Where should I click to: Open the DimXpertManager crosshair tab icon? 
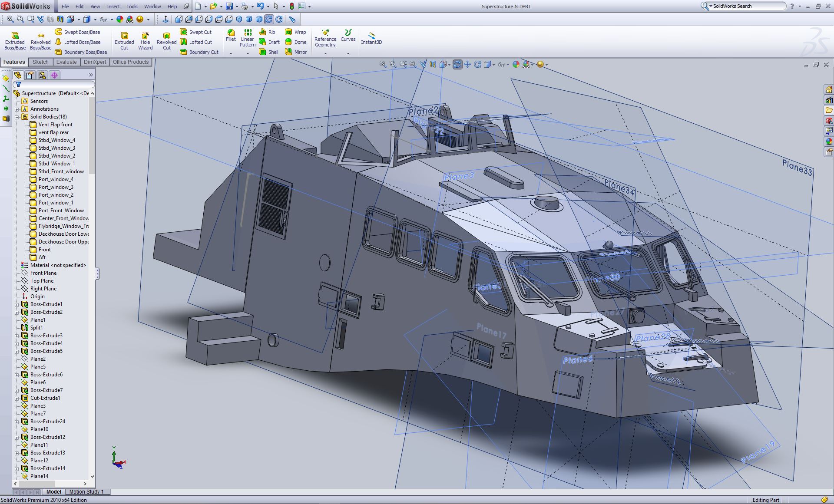point(54,75)
